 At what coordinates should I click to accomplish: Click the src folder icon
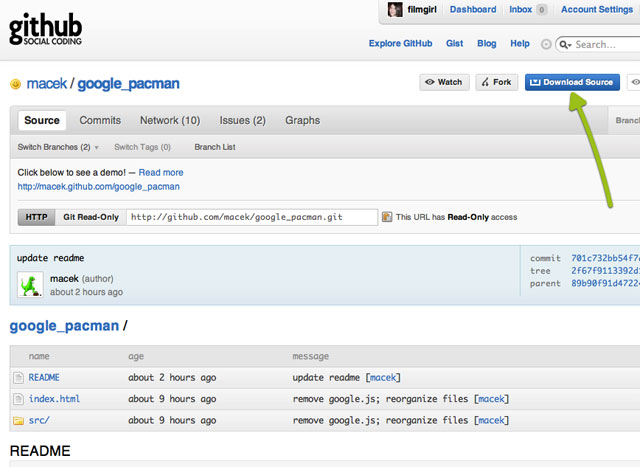[18, 420]
